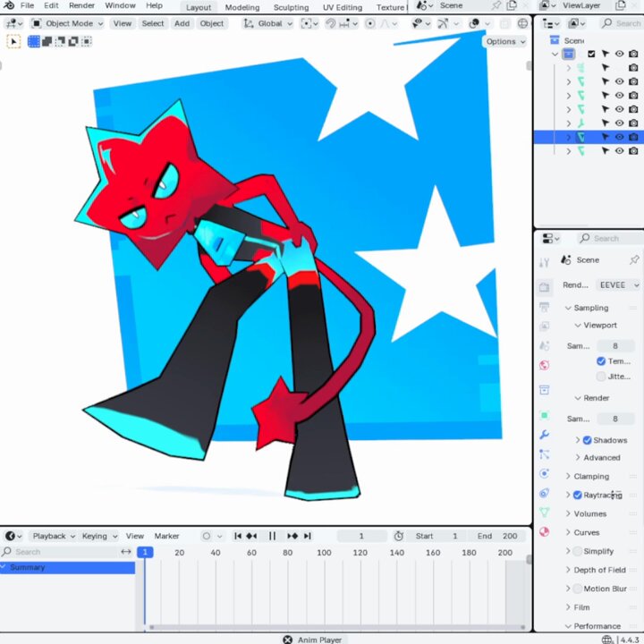Open the Modifiers wrench tab
The height and width of the screenshot is (644, 644).
pos(544,435)
